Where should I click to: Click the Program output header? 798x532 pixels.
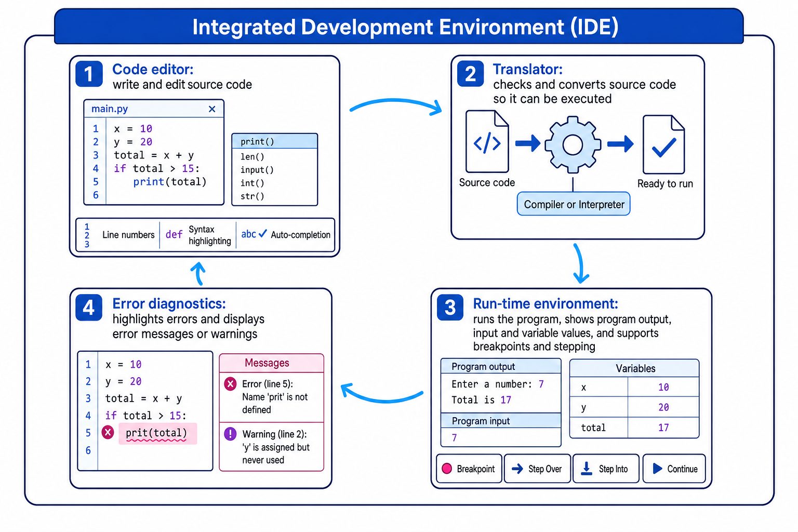(x=501, y=366)
